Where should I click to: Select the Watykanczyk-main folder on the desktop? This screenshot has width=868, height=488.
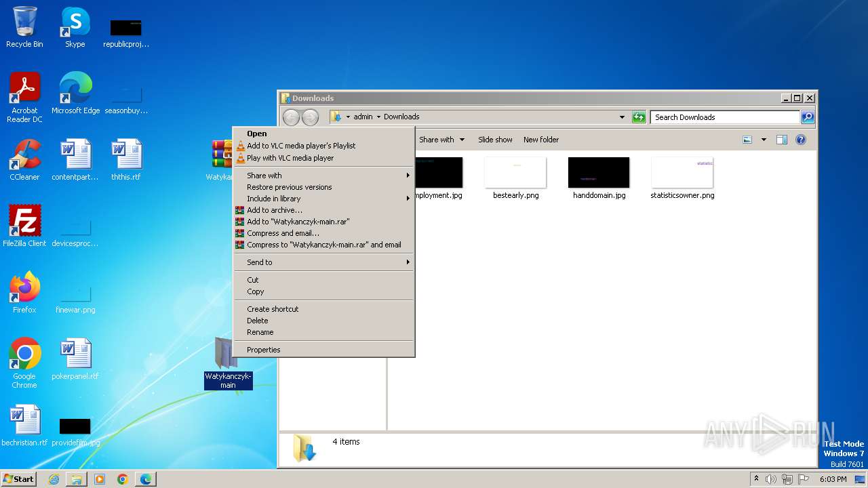click(x=228, y=363)
